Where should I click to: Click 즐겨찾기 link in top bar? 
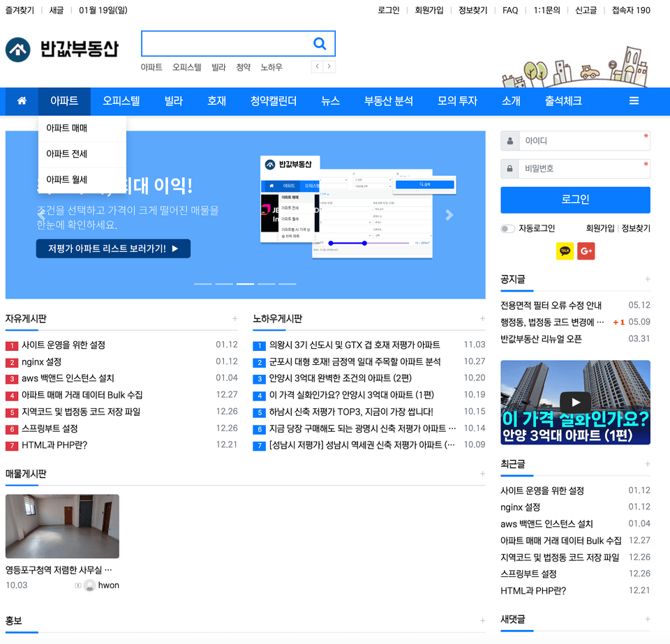pyautogui.click(x=20, y=10)
